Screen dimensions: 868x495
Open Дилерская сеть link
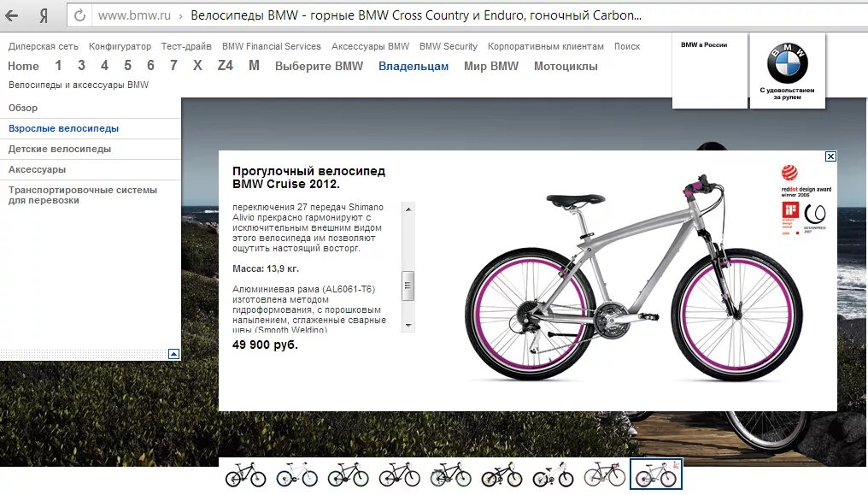(x=44, y=46)
